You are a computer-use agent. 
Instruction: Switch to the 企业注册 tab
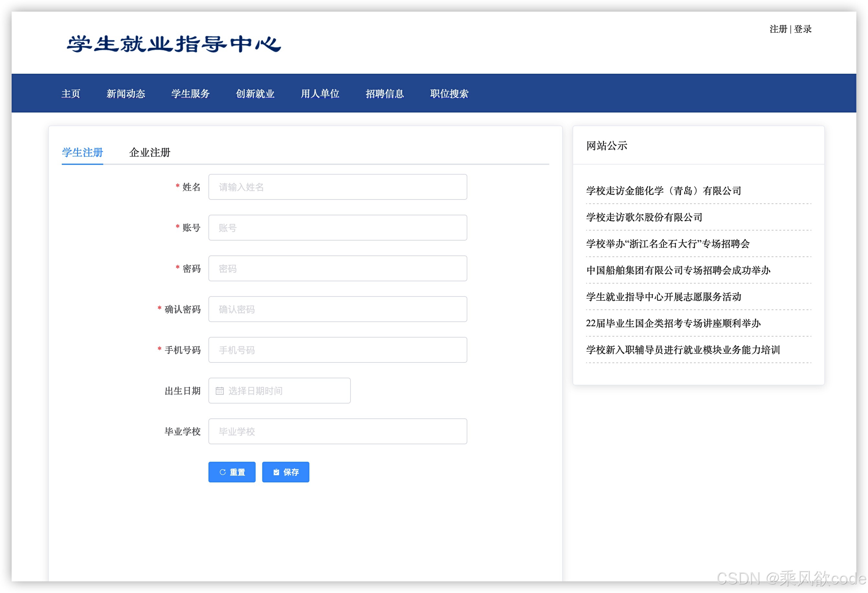click(150, 152)
